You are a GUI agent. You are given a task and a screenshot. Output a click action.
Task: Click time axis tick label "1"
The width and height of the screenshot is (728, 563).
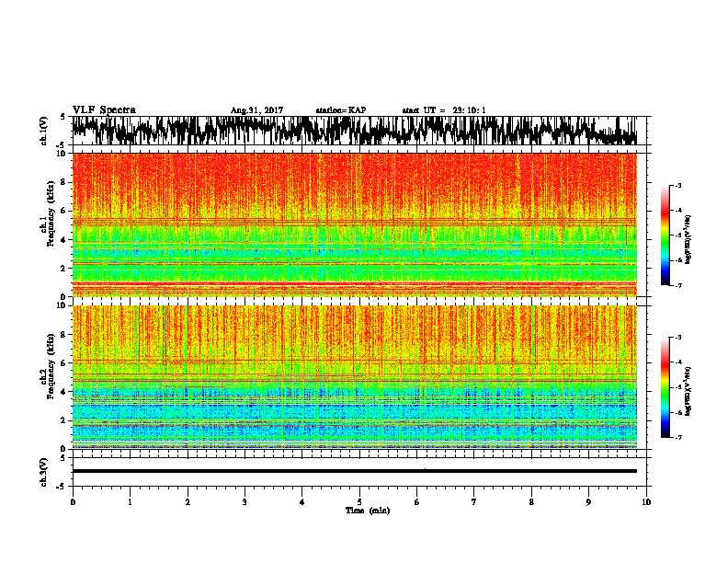(x=130, y=502)
